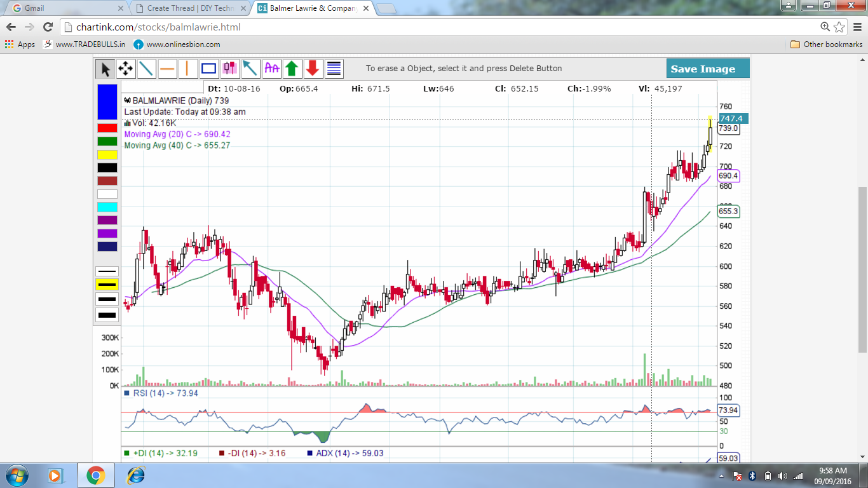
Task: Click the 747.4 price marker
Action: click(x=733, y=118)
